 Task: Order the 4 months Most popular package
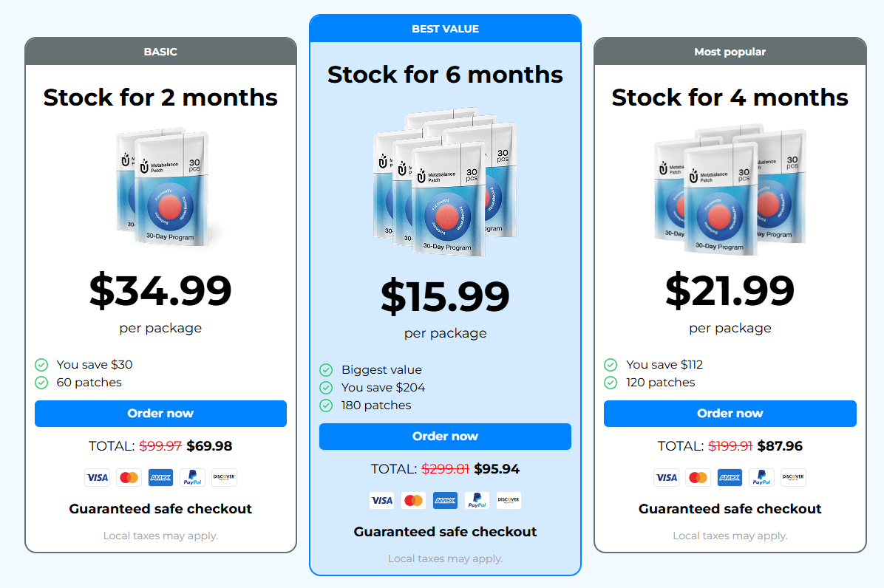pyautogui.click(x=730, y=414)
